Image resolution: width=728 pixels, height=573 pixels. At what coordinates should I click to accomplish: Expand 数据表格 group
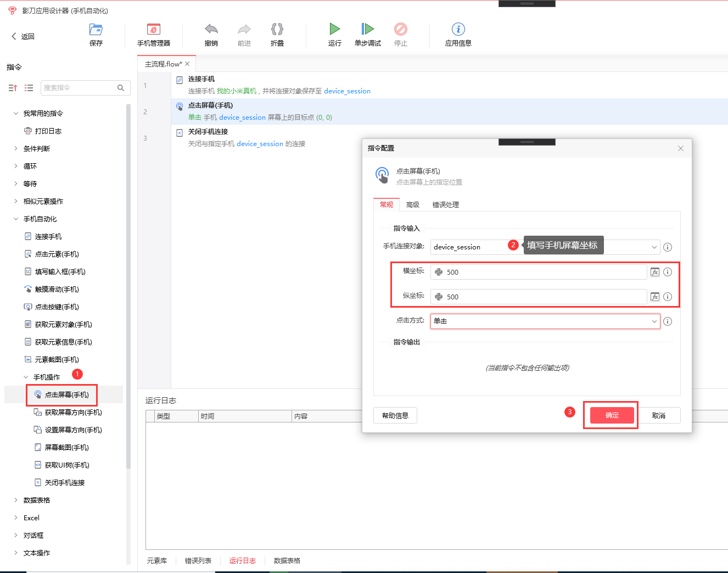[x=16, y=500]
